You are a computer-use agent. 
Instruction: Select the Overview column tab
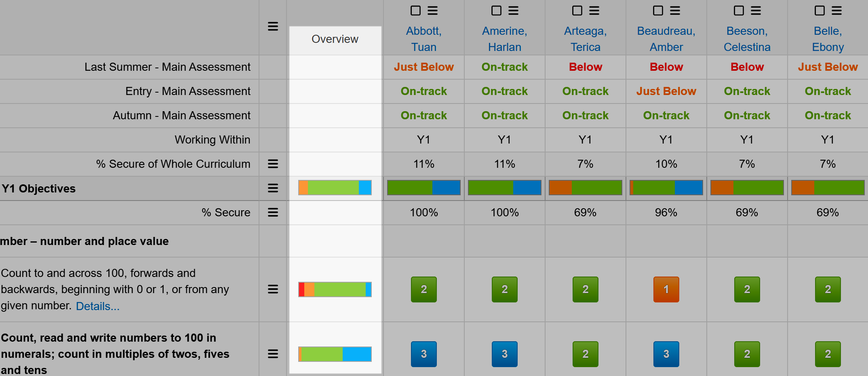(335, 39)
